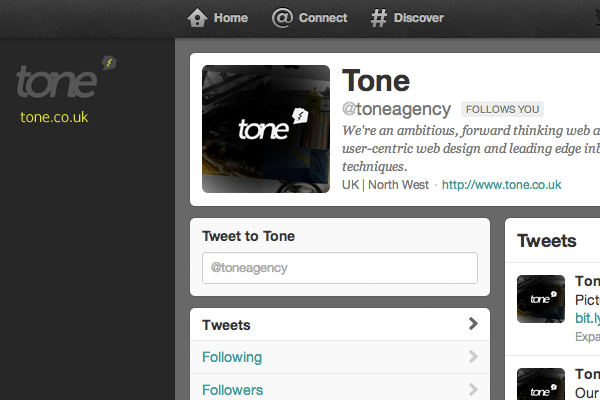Click the small lightning bolt badge in sidebar logo
This screenshot has width=600, height=400.
click(x=109, y=63)
